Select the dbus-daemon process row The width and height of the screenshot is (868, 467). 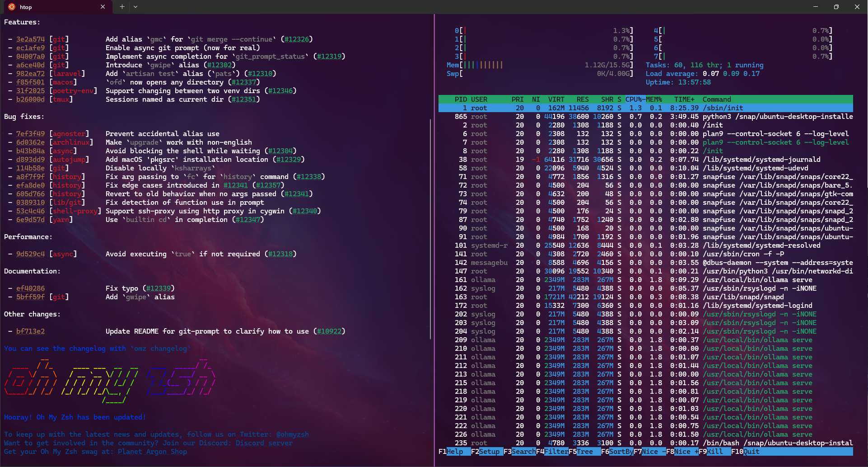click(645, 263)
